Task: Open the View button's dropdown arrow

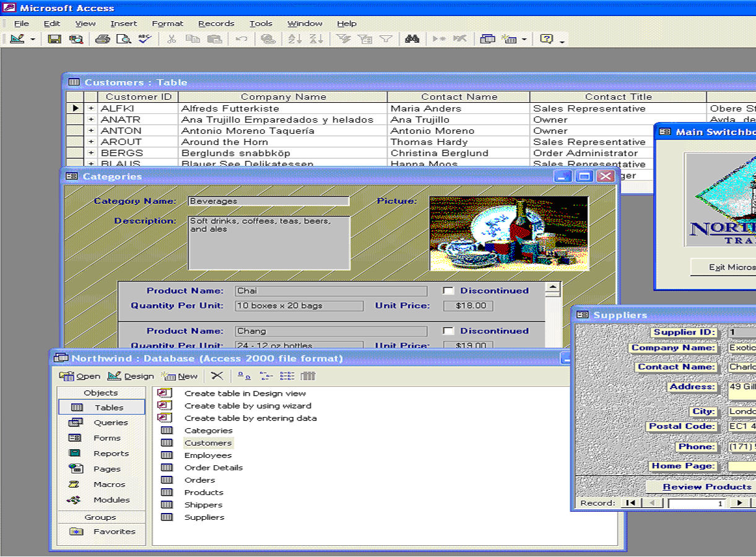Action: (33, 39)
